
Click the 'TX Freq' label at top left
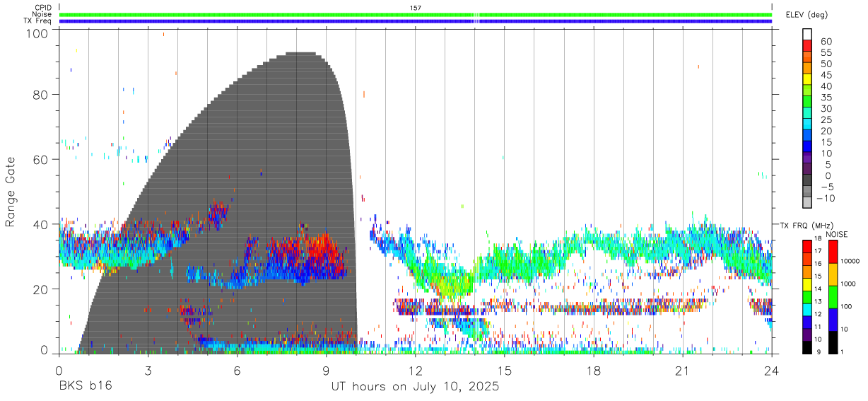pyautogui.click(x=37, y=21)
